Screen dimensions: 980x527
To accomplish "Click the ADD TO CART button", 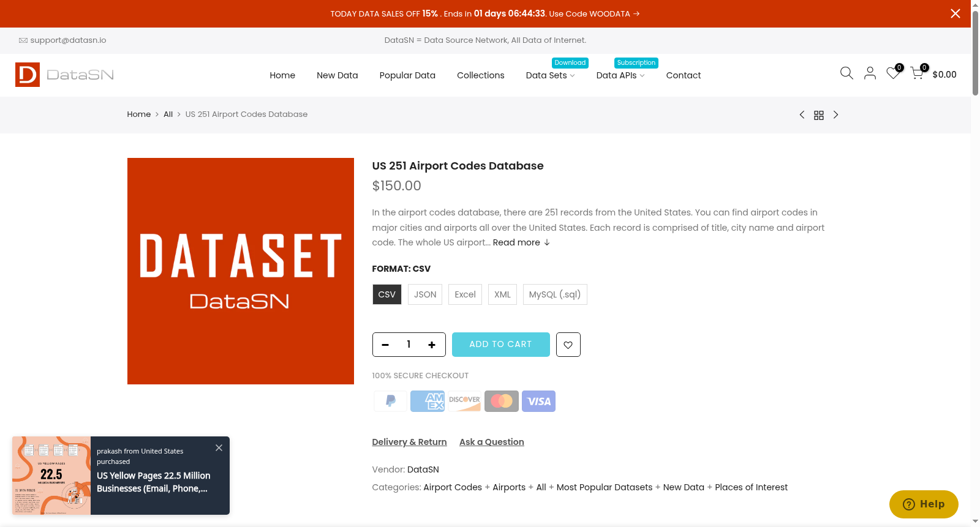I will pyautogui.click(x=500, y=345).
